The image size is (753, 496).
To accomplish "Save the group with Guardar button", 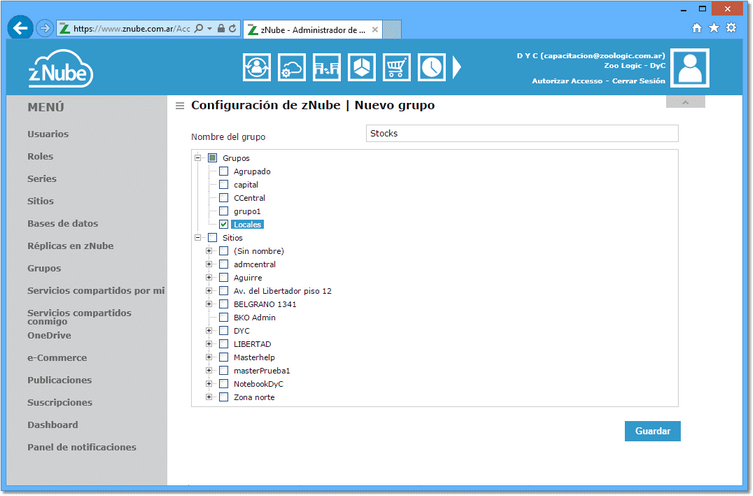I will point(653,431).
